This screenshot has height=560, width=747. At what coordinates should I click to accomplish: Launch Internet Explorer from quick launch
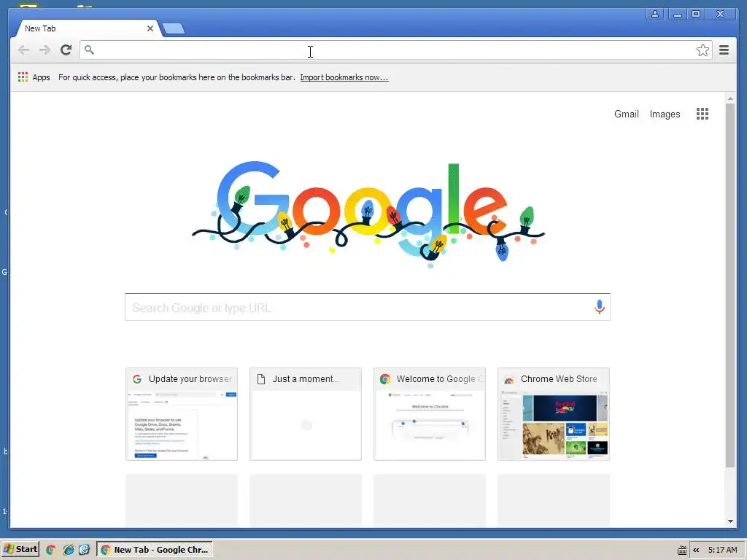pyautogui.click(x=68, y=550)
